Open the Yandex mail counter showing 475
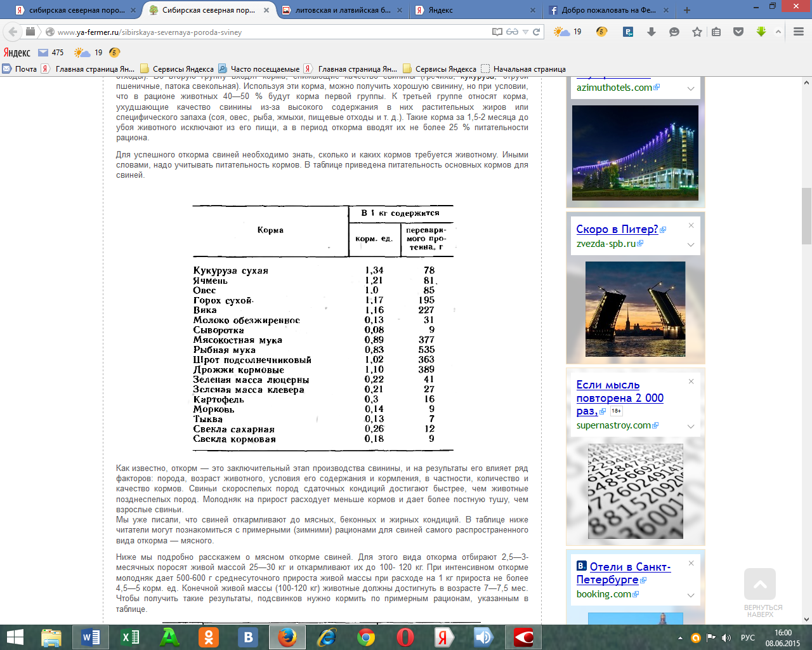Image resolution: width=812 pixels, height=650 pixels. [51, 53]
